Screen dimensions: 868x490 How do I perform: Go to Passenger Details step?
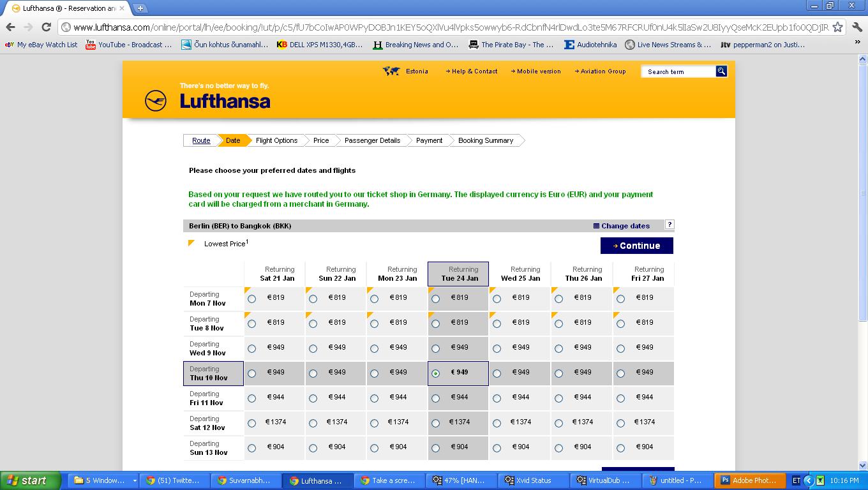click(x=372, y=140)
